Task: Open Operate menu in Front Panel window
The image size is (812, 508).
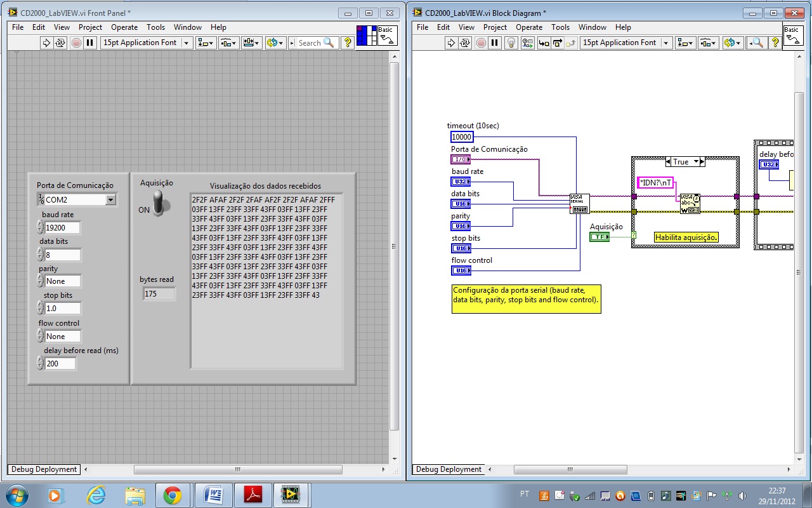Action: [x=124, y=27]
